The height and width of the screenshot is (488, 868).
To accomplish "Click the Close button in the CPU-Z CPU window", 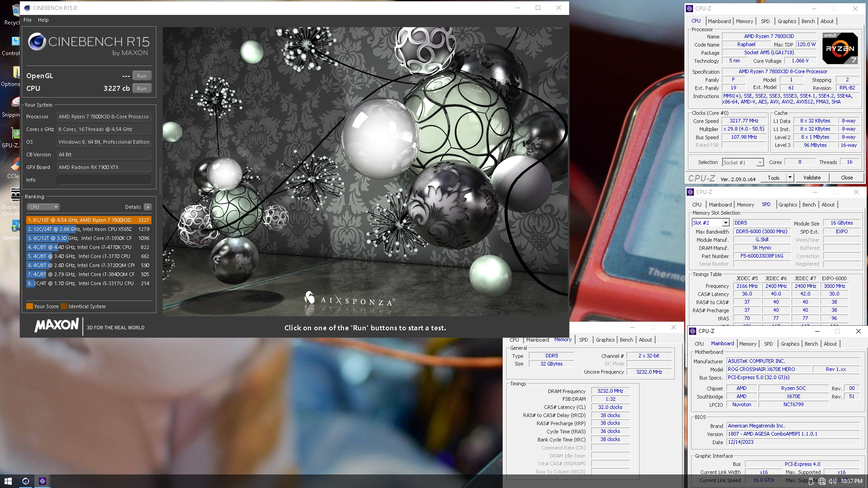I will 847,178.
